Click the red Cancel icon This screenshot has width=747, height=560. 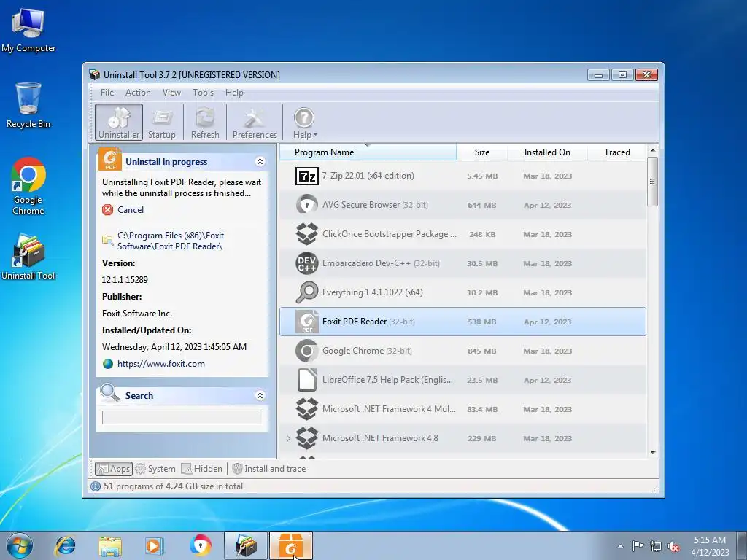(x=108, y=210)
